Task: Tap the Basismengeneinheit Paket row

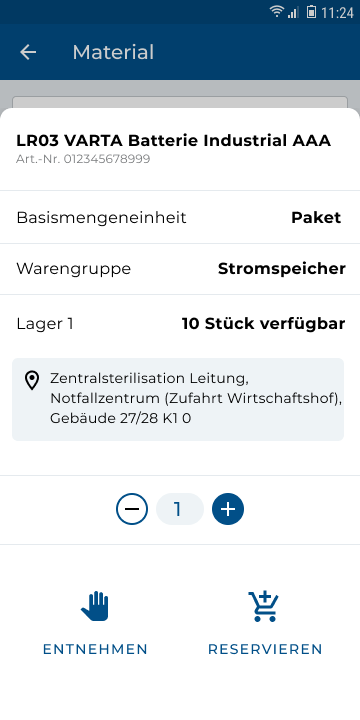Action: point(180,217)
